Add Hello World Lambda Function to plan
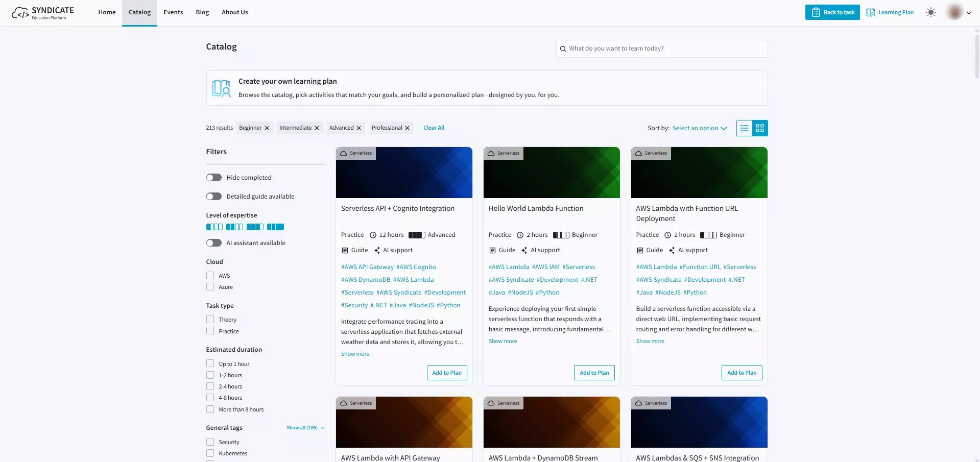Screen dimensions: 980x462 click(594, 373)
